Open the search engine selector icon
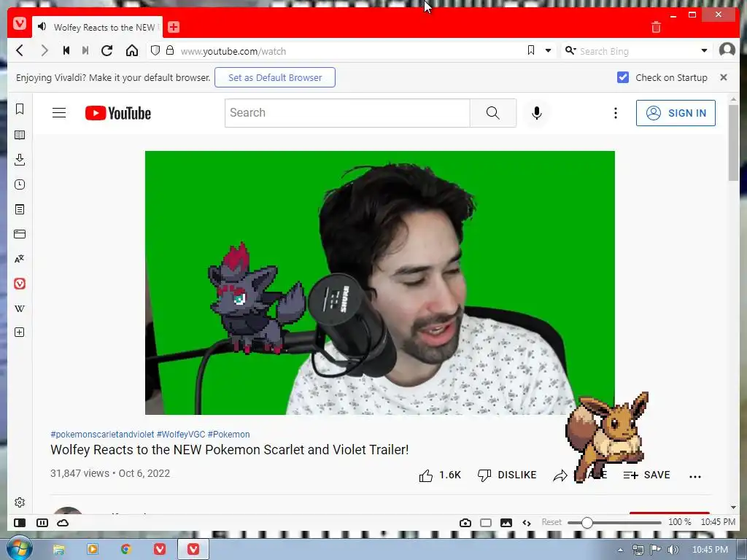 pyautogui.click(x=570, y=50)
